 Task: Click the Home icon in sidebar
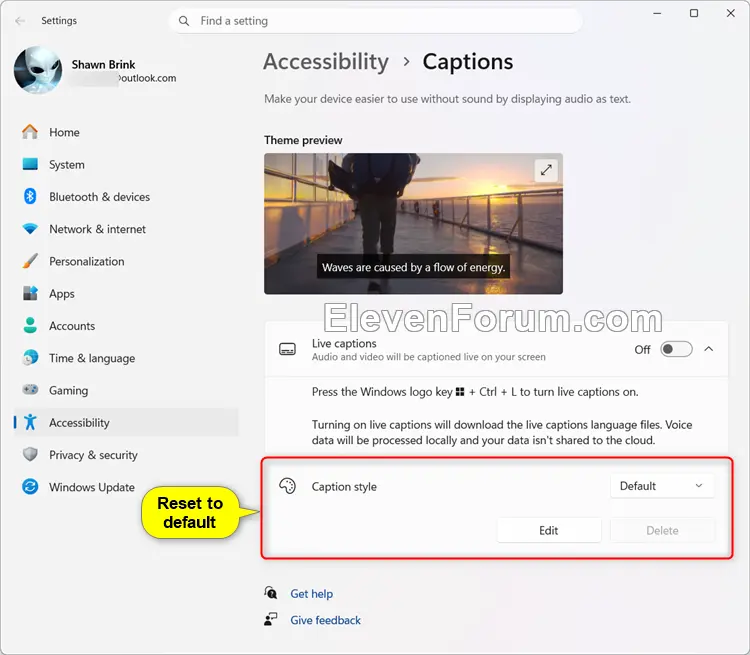pyautogui.click(x=30, y=132)
